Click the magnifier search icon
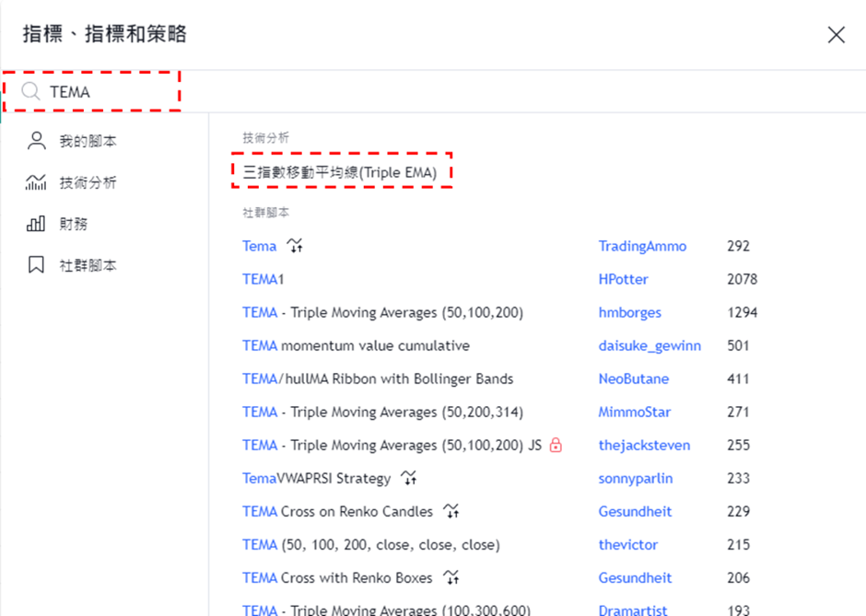Viewport: 866px width, 616px height. coord(30,91)
